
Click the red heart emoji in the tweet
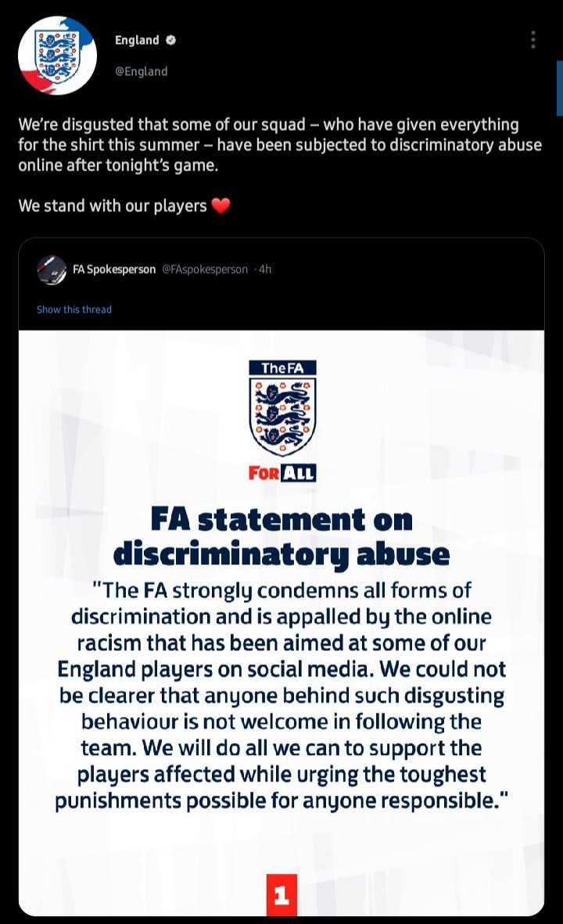[x=221, y=206]
